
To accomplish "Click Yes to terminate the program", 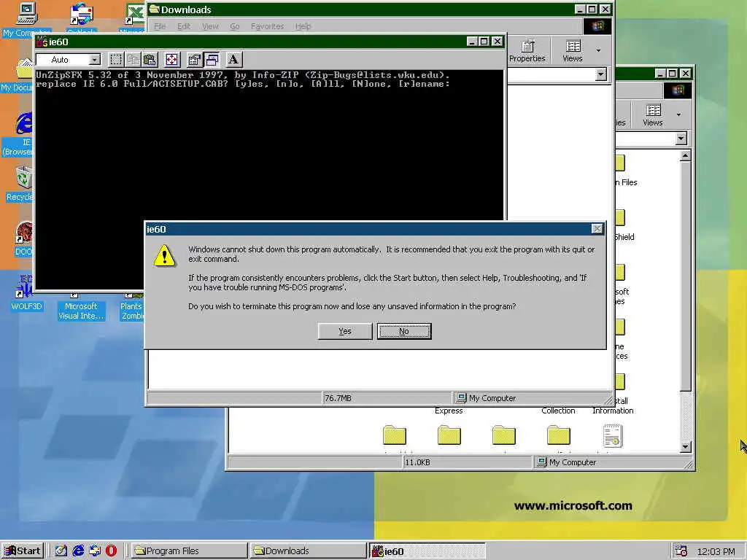I will pos(345,332).
